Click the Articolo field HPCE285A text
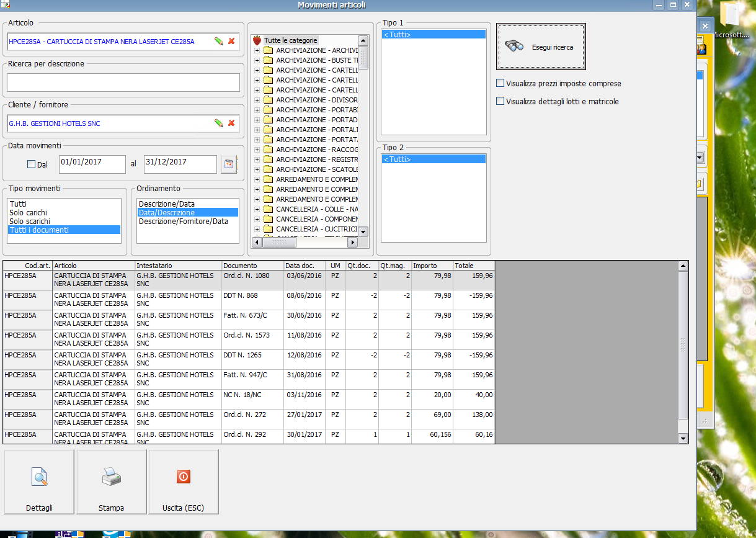This screenshot has height=538, width=756. [102, 42]
